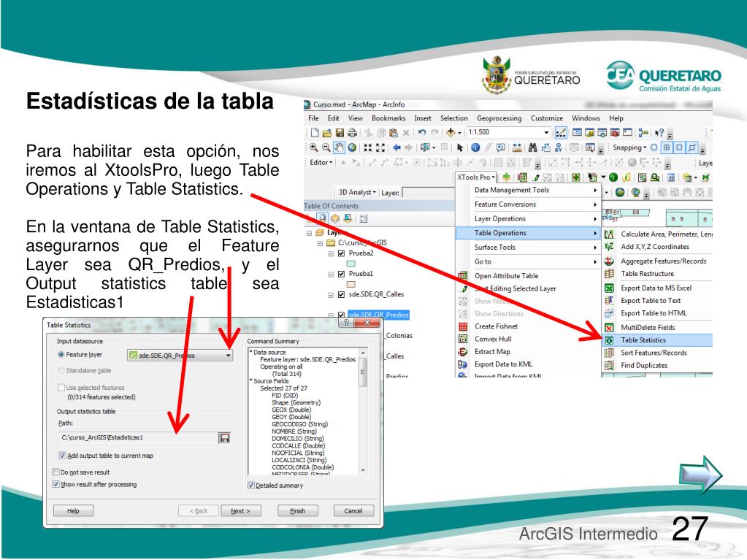Screen dimensions: 747x560
Task: Open the Snapping dropdown menu
Action: point(629,147)
